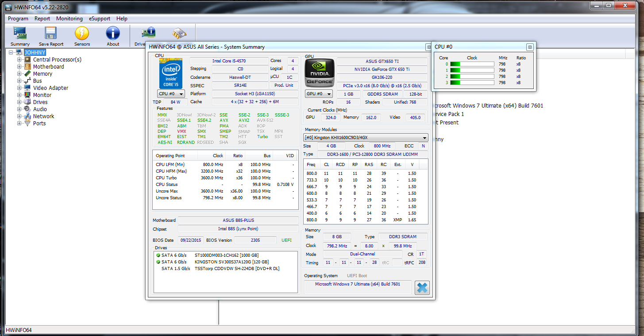Click the Motherboard tree icon

27,66
